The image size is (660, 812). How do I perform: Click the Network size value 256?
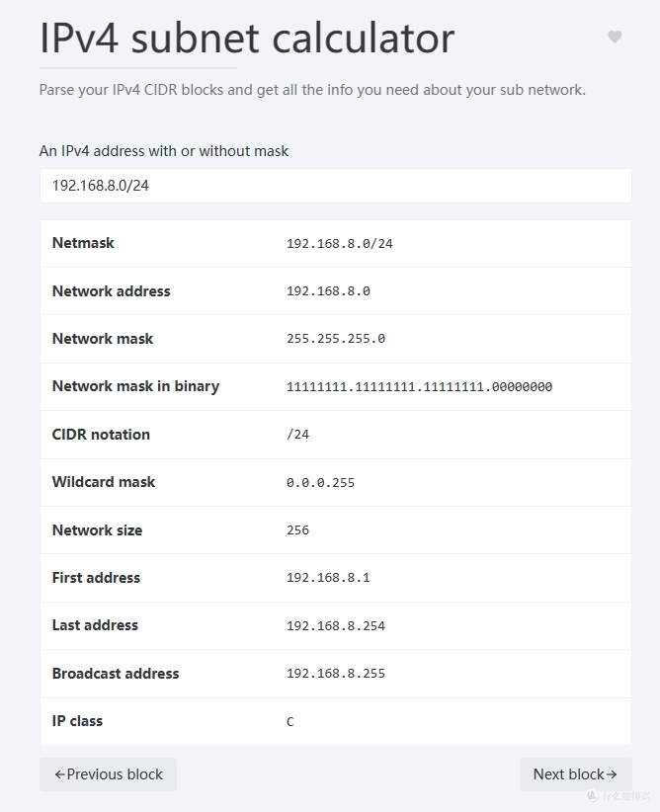297,530
